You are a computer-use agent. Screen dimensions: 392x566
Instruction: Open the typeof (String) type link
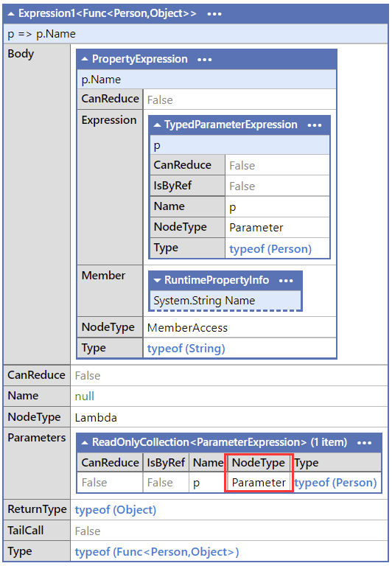point(186,349)
